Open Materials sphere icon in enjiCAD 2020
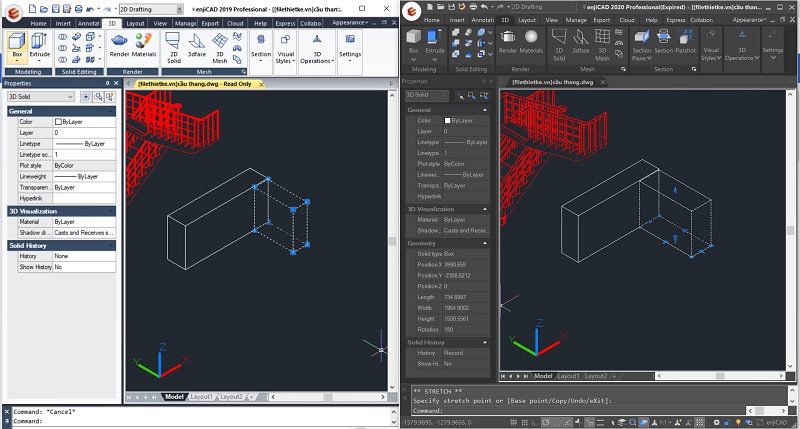 click(531, 37)
